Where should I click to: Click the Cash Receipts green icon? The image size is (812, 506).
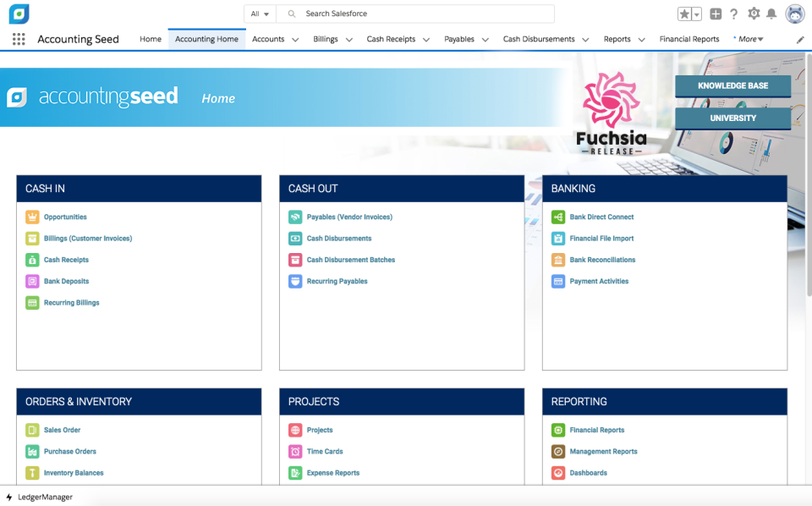click(x=32, y=260)
